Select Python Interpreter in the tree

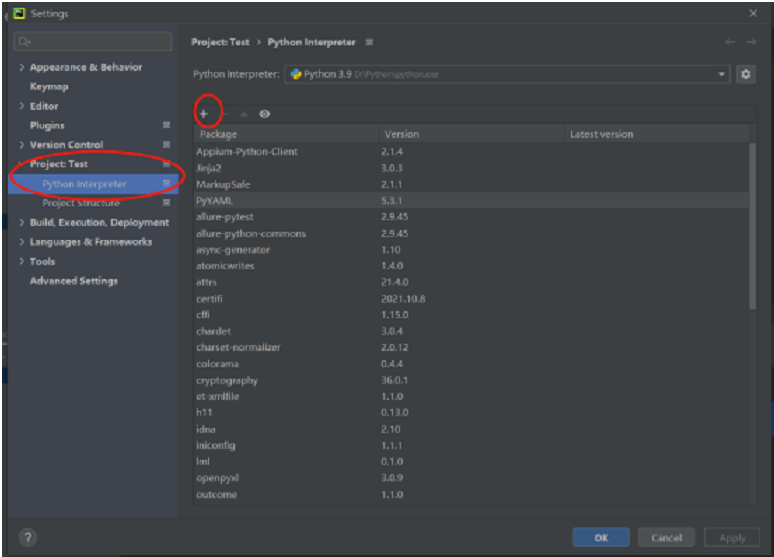pyautogui.click(x=84, y=184)
